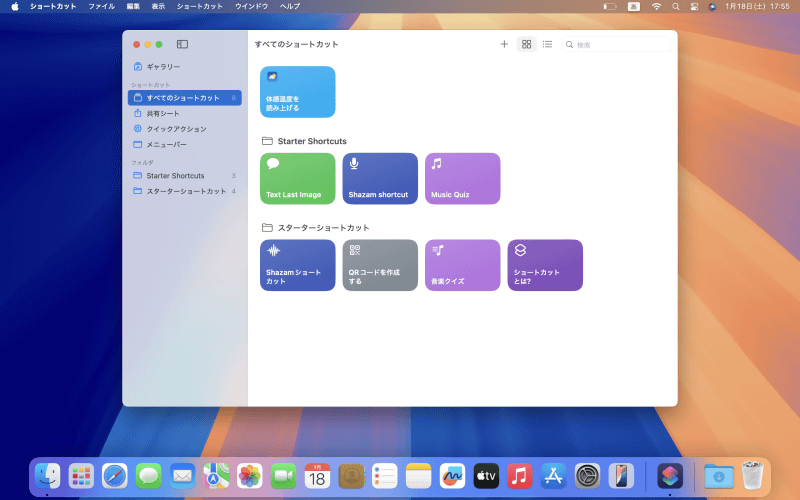Viewport: 800px width, 500px height.
Task: Open the 編集 menu
Action: pyautogui.click(x=133, y=6)
